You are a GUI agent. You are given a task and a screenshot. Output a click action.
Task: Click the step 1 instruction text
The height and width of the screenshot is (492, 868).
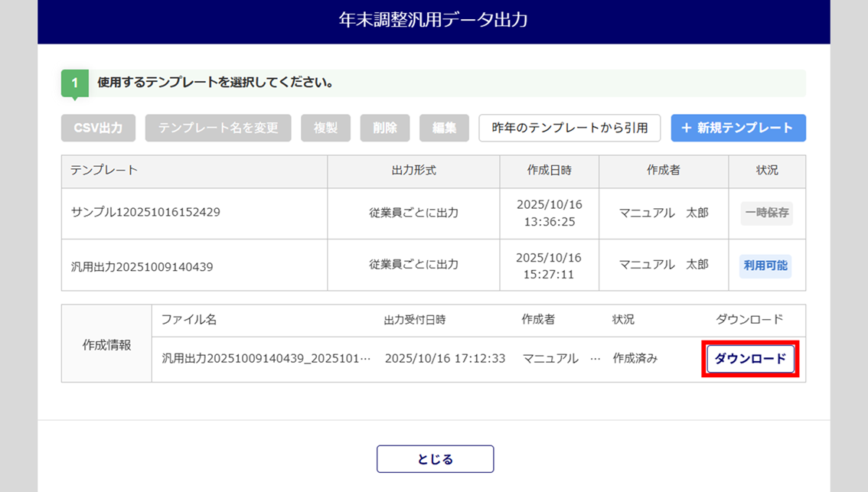pos(216,83)
